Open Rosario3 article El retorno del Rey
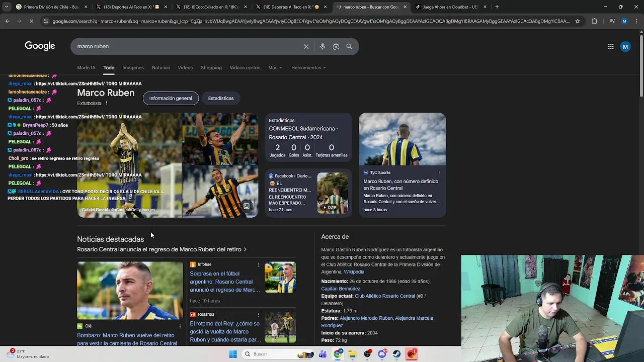The width and height of the screenshot is (644, 362). [225, 332]
